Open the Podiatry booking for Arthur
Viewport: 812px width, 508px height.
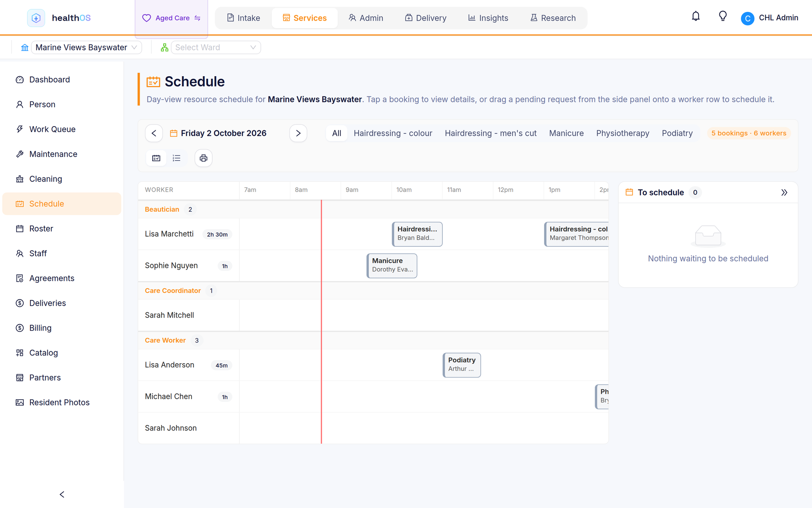[462, 365]
